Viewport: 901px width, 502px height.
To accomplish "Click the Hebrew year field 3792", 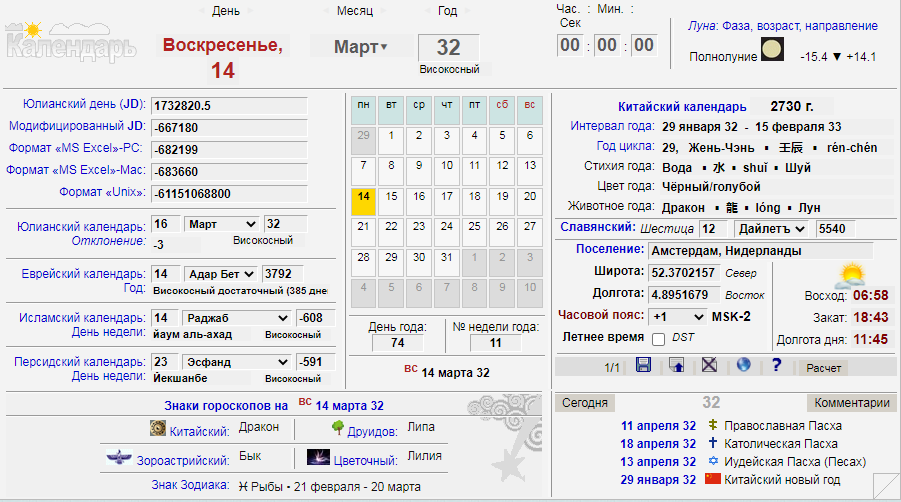I will pyautogui.click(x=282, y=274).
